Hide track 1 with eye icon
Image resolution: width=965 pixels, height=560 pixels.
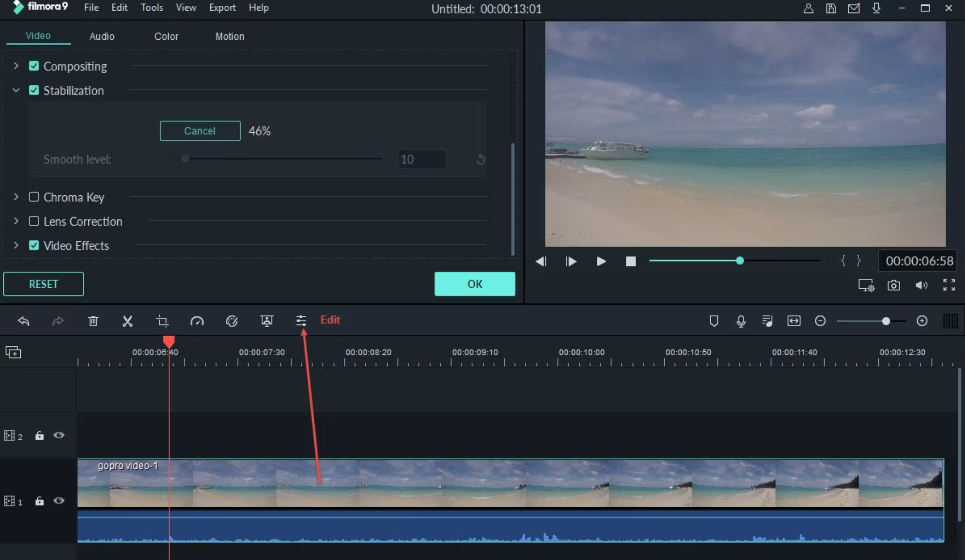(59, 500)
